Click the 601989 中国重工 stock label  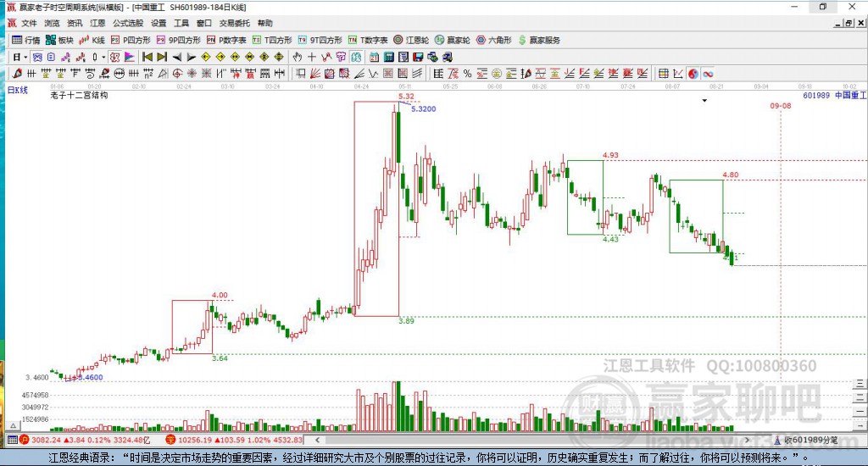(x=834, y=96)
